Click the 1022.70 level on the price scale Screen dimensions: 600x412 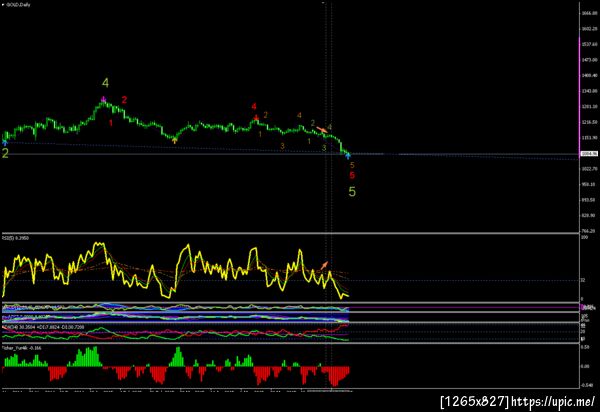(x=590, y=168)
